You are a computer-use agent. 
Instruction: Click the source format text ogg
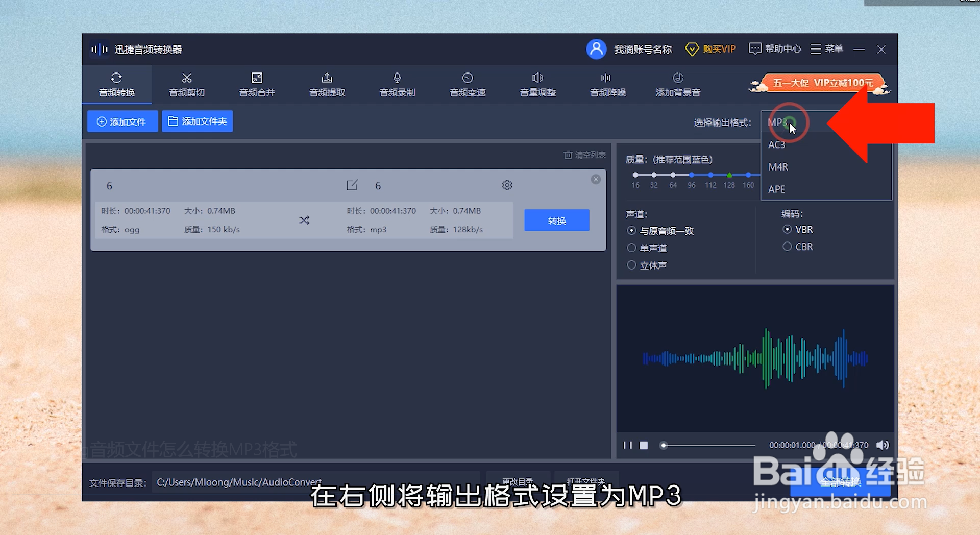click(132, 230)
